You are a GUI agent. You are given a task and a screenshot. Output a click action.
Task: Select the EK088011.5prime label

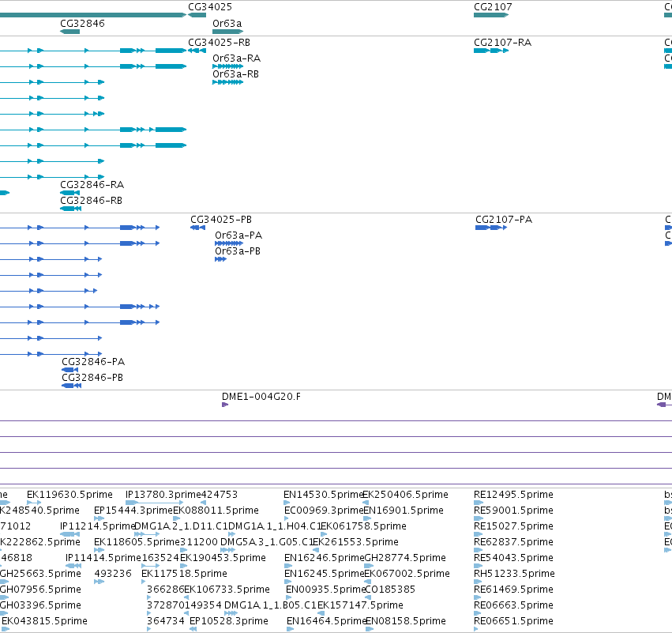tap(216, 511)
